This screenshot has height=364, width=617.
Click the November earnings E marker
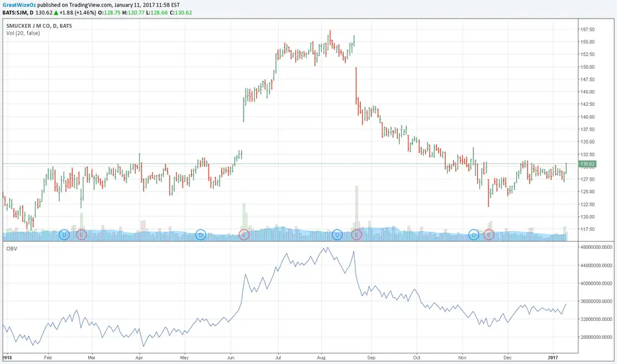489,235
